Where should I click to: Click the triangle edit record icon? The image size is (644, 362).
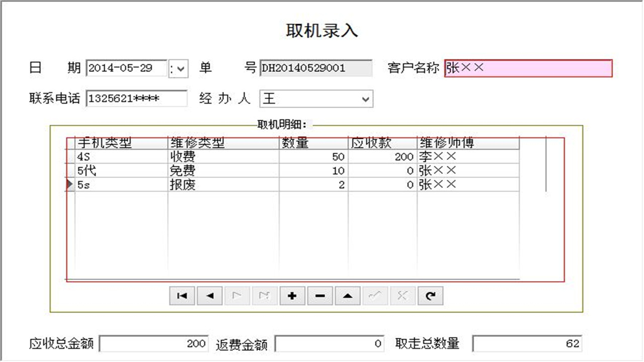[x=347, y=296]
